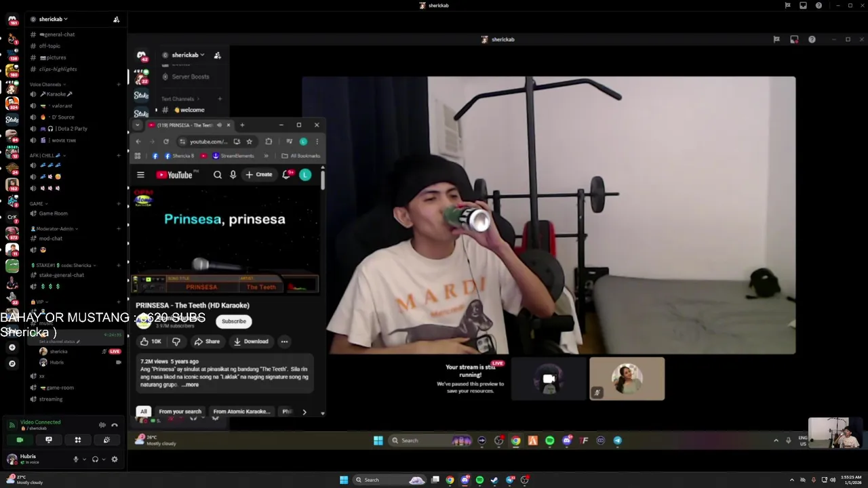Open the Inbox icon in Discord title bar

803,5
